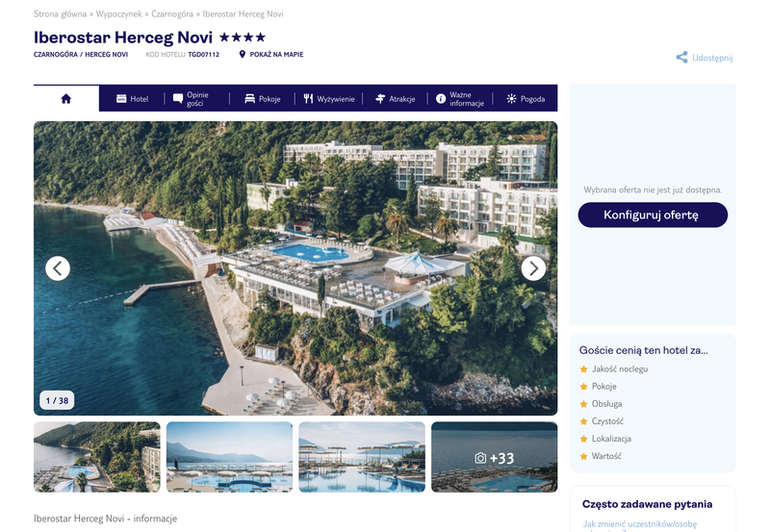Open the Pogoda weather tab
The image size is (770, 532).
click(526, 99)
